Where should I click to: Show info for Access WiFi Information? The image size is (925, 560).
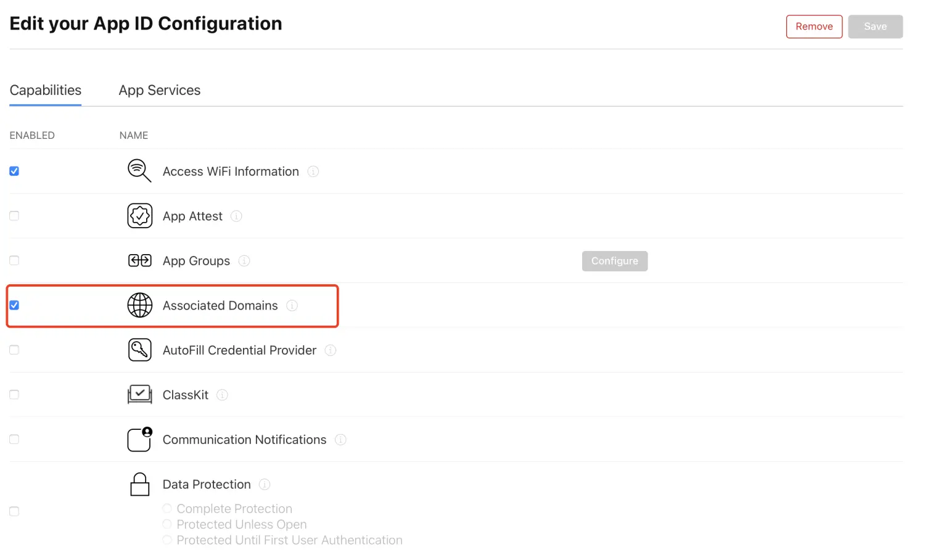pyautogui.click(x=313, y=171)
